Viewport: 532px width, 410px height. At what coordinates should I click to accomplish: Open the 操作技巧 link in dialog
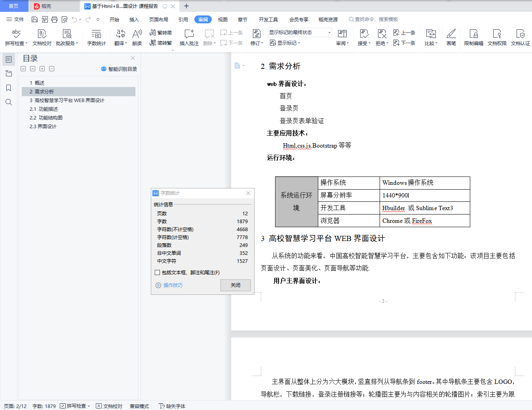pos(169,285)
